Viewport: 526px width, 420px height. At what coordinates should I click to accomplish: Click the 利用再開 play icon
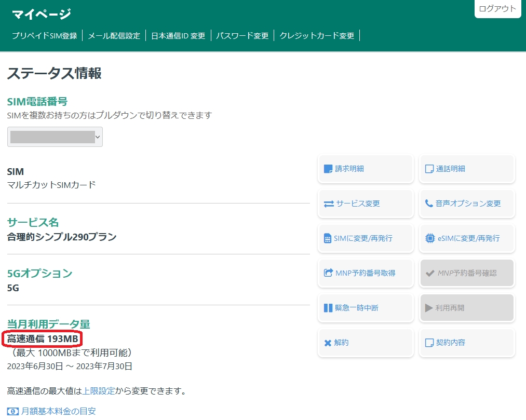click(x=429, y=308)
